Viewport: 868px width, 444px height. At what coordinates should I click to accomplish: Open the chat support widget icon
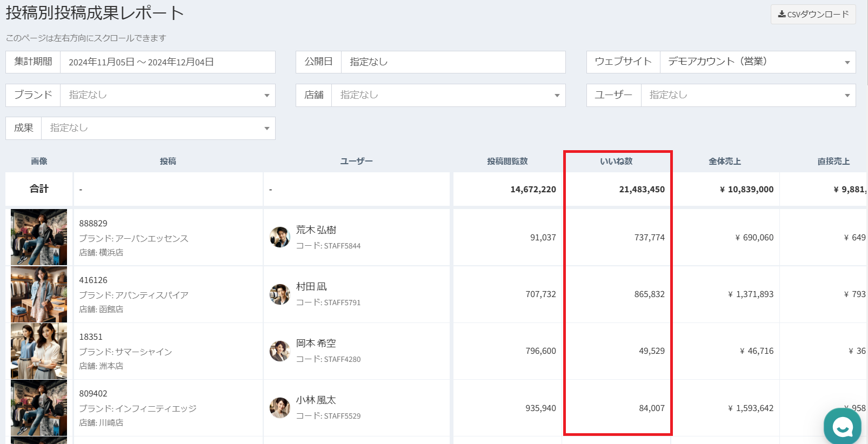tap(842, 427)
